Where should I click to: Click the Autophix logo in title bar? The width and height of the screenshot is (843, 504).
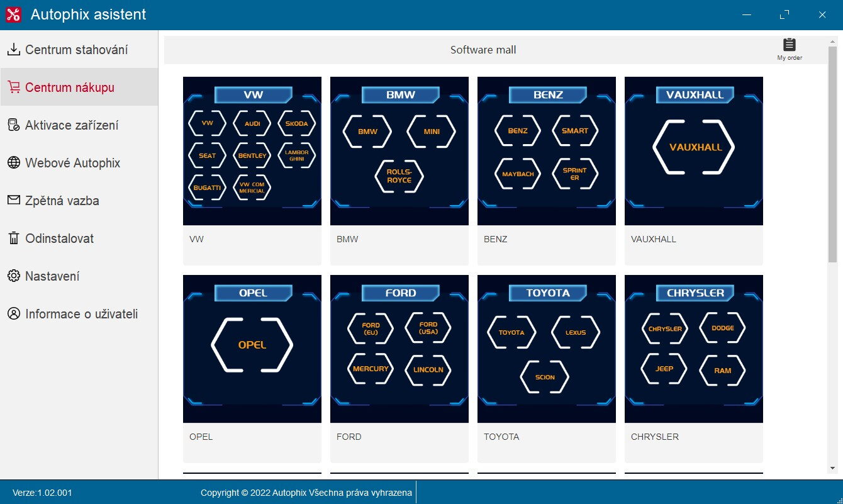point(14,14)
